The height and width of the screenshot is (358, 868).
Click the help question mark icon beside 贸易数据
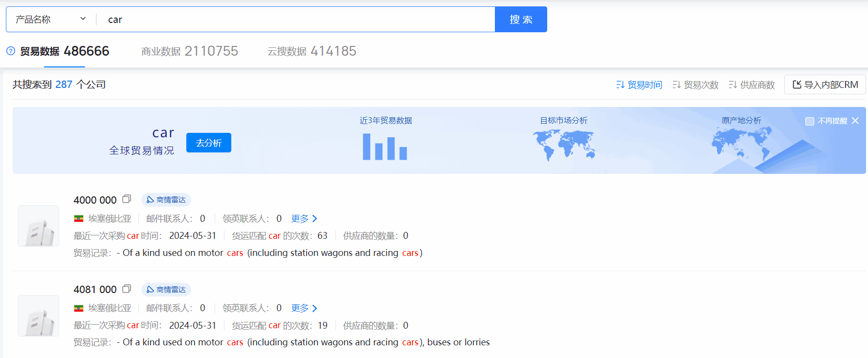pyautogui.click(x=11, y=51)
